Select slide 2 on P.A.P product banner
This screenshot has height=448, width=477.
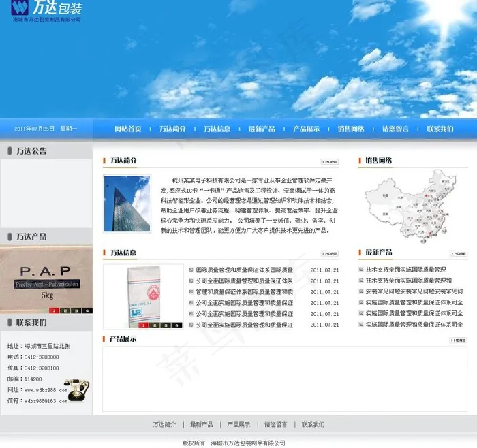pos(65,310)
